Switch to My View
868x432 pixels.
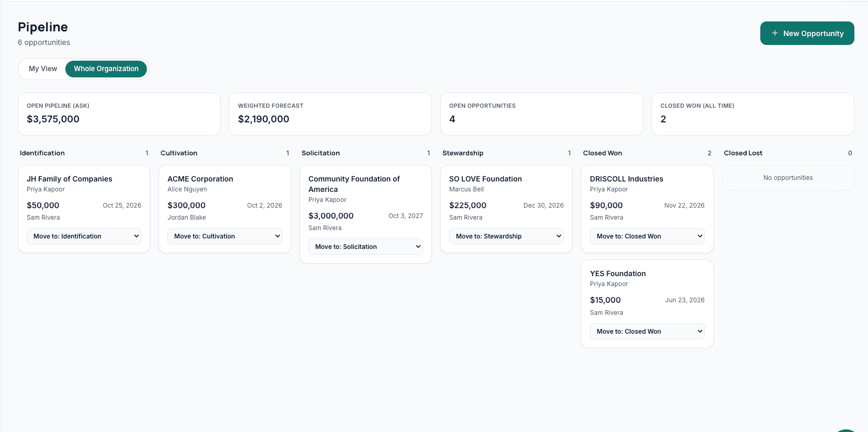click(43, 69)
